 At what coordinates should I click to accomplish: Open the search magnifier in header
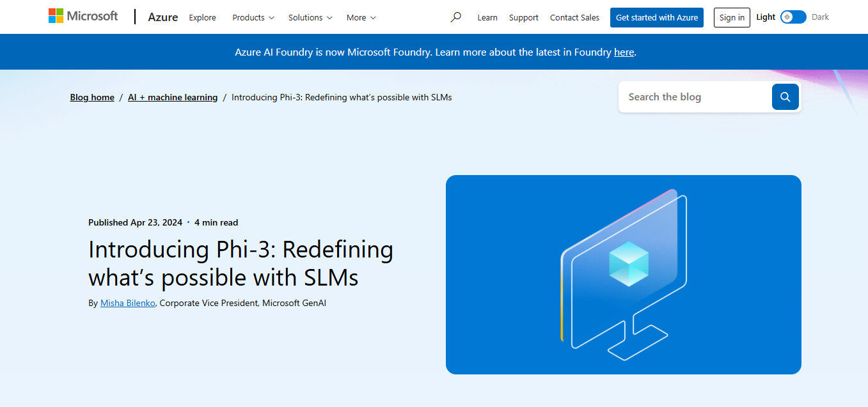pyautogui.click(x=455, y=17)
